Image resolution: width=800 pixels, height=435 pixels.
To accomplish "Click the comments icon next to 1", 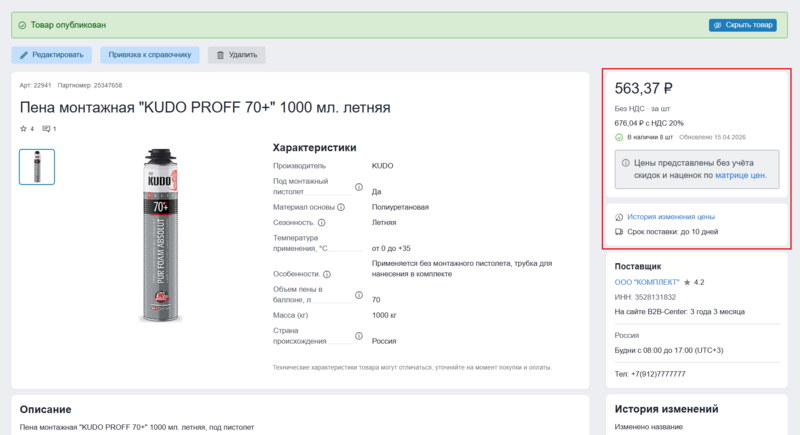I will (46, 129).
